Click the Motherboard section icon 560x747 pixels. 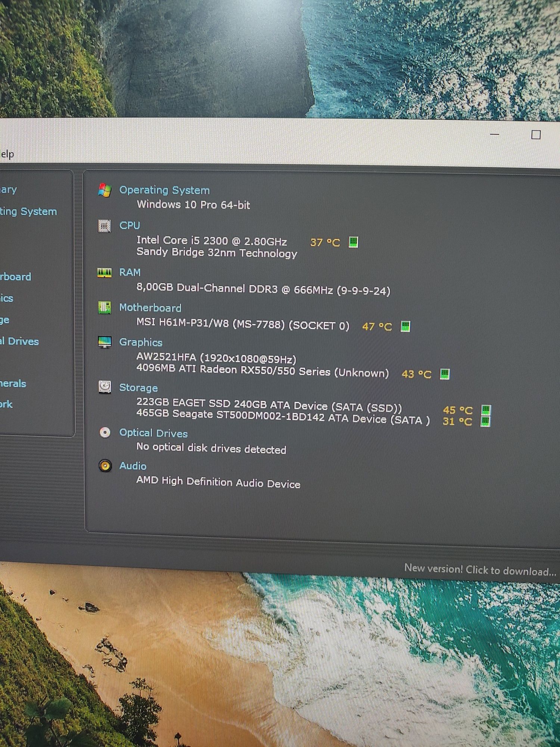105,308
